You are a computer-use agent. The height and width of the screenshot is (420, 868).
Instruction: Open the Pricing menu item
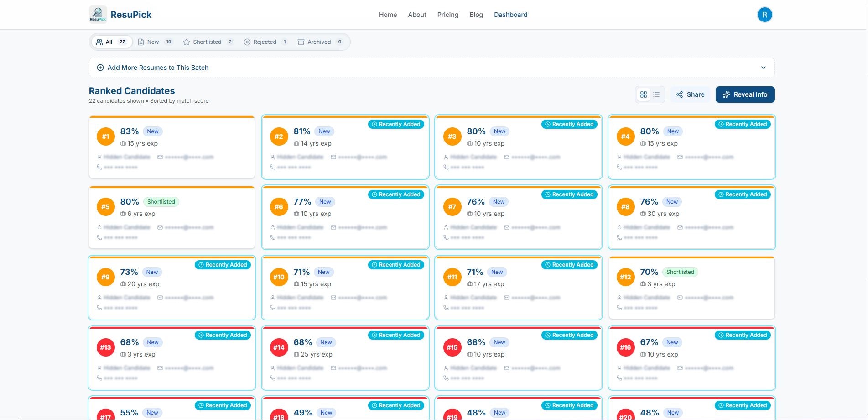(x=447, y=14)
